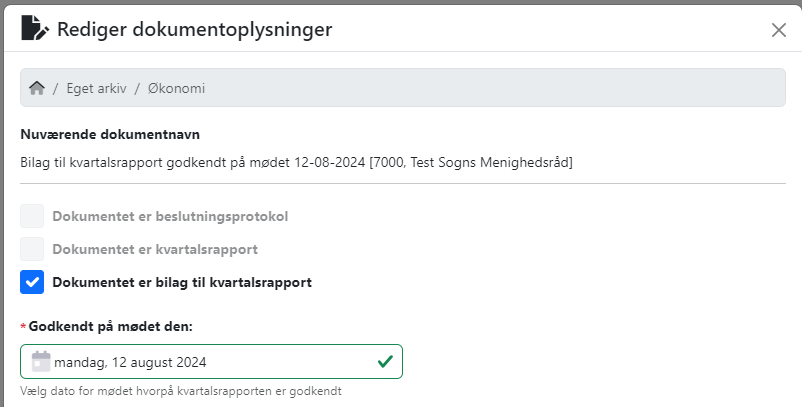802x407 pixels.
Task: Click the Godkendt på mødet den label
Action: pyautogui.click(x=110, y=326)
